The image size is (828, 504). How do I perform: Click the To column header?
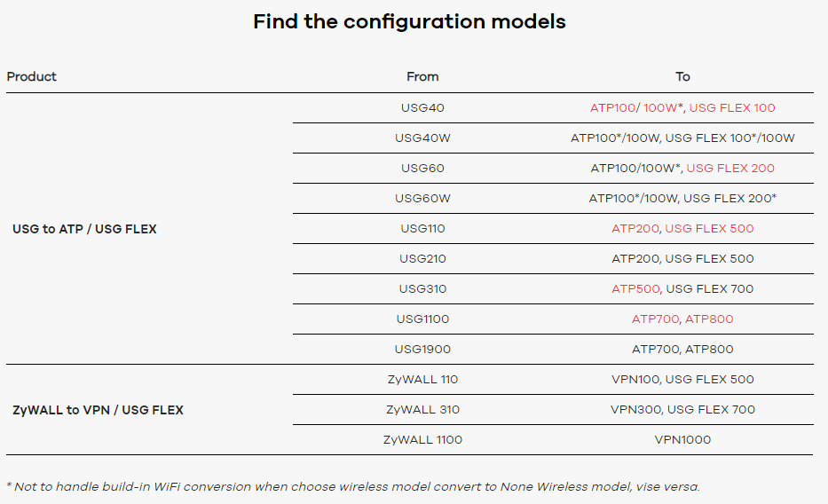pos(682,77)
